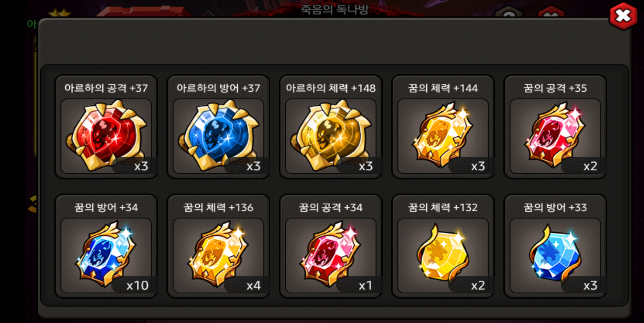This screenshot has height=323, width=644.
Task: Click the 꿈의 방어 +34 title label
Action: click(106, 207)
